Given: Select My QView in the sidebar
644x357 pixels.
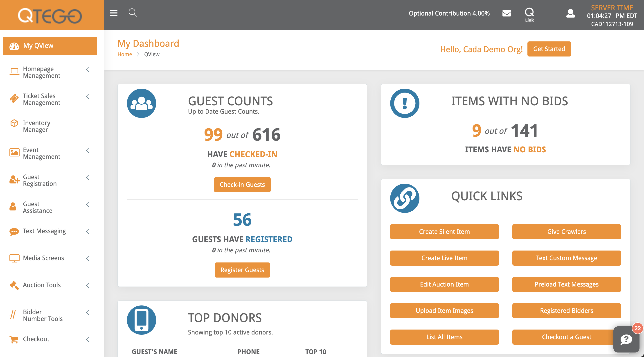Looking at the screenshot, I should click(x=50, y=46).
